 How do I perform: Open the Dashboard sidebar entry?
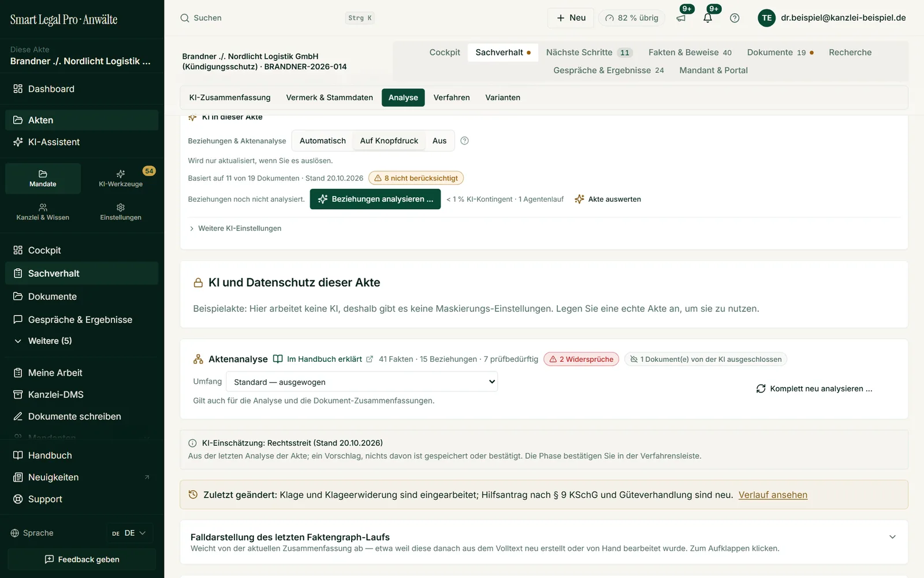81,89
